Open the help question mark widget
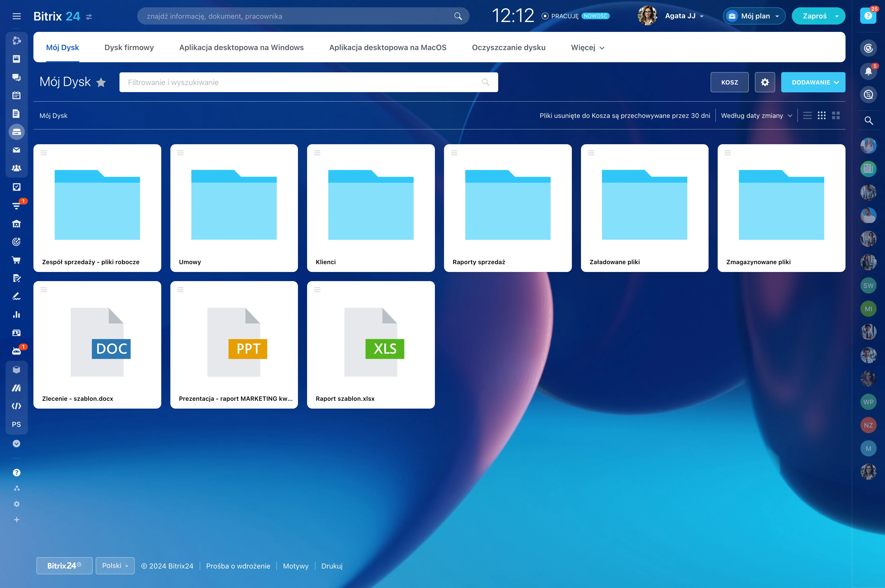This screenshot has height=588, width=885. 868,16
